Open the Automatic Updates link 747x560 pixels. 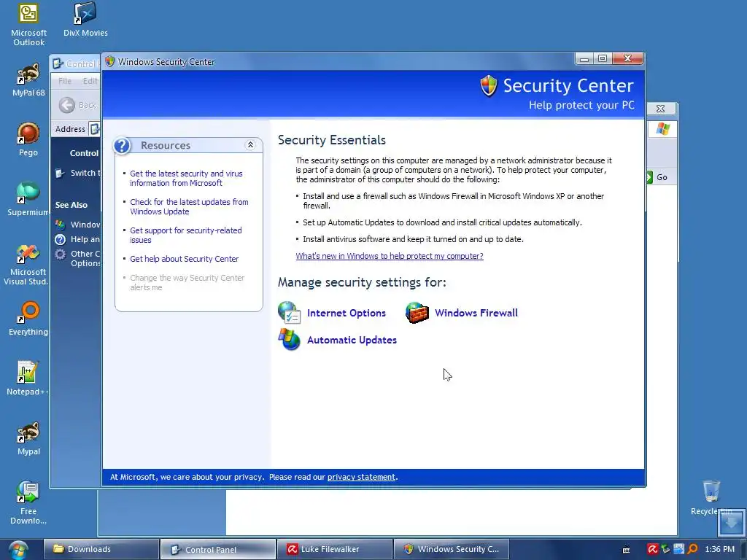tap(352, 340)
